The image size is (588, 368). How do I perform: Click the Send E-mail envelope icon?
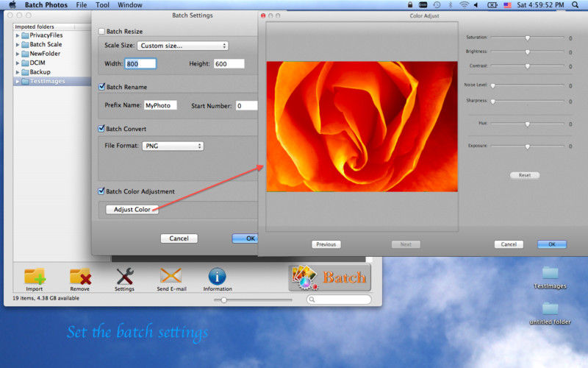coord(171,277)
